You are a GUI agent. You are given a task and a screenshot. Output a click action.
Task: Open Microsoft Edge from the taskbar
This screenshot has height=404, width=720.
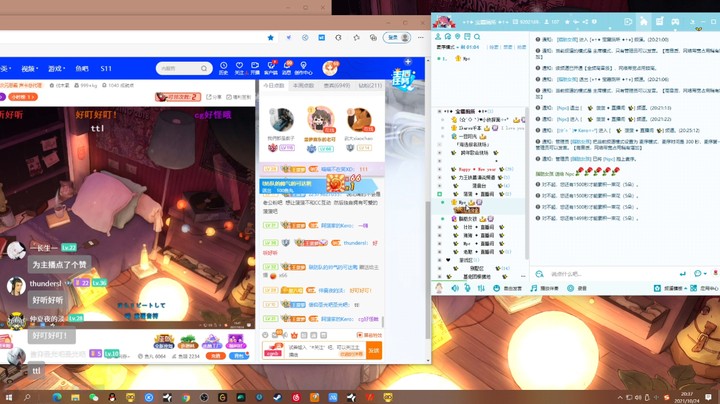(x=57, y=397)
